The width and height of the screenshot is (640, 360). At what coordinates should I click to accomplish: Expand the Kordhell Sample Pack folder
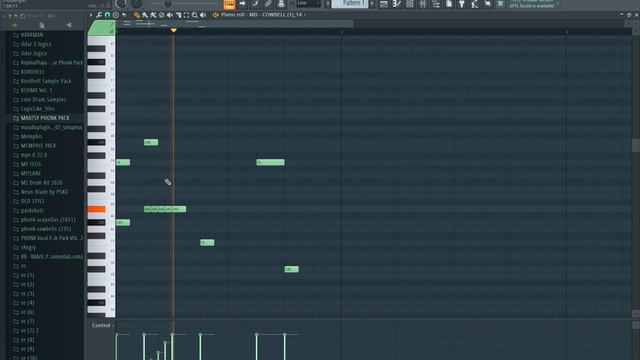click(x=45, y=81)
